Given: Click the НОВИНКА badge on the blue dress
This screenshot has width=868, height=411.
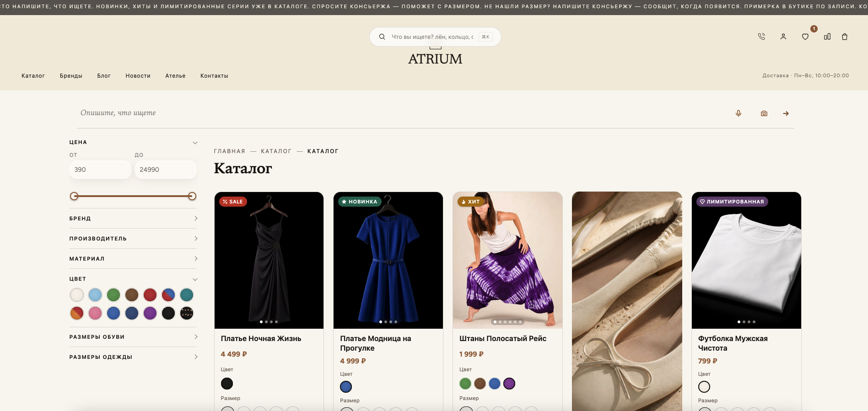Looking at the screenshot, I should coord(360,202).
